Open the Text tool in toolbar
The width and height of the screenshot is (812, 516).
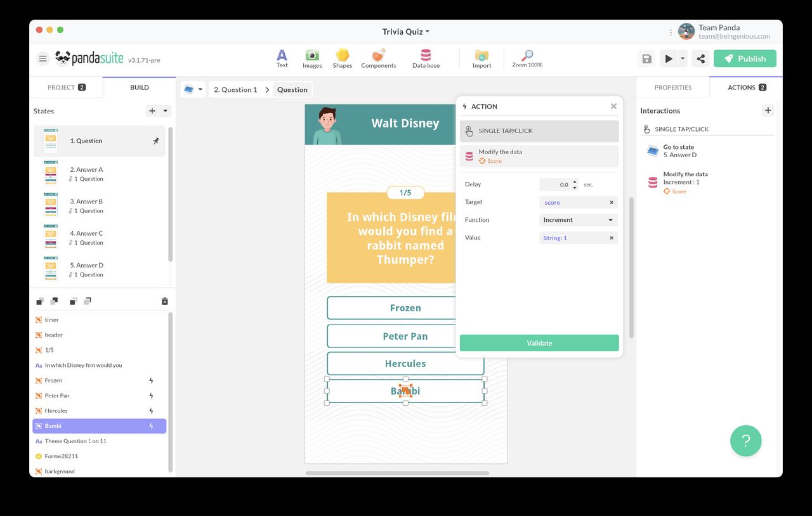pos(282,58)
